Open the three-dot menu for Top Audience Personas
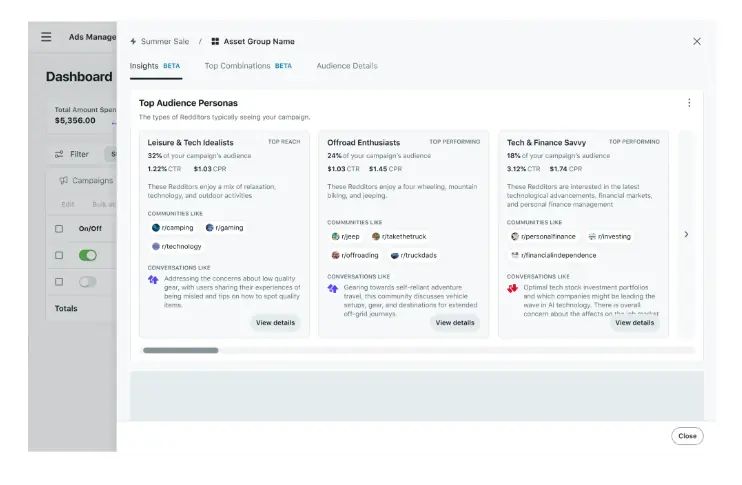 [689, 103]
